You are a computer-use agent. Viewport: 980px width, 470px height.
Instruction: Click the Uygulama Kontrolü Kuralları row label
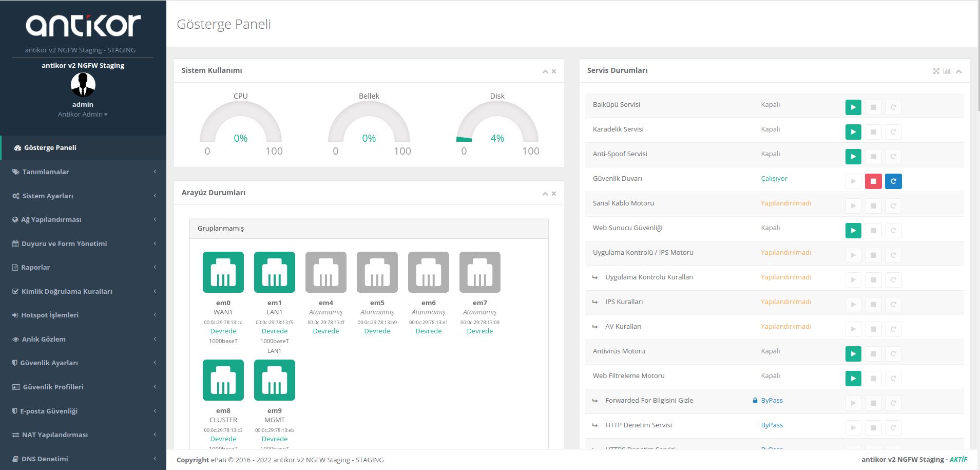[649, 277]
